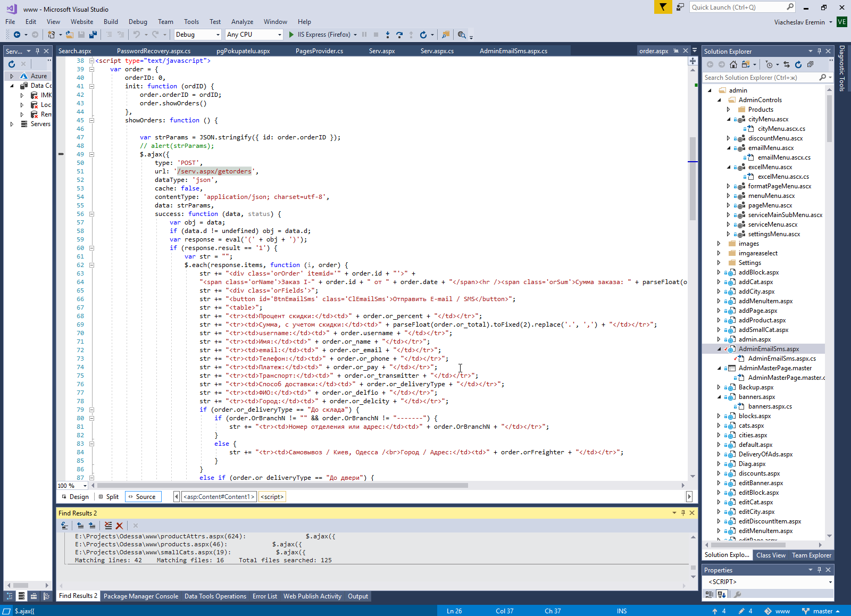The width and height of the screenshot is (851, 616).
Task: Click Sync with Active Document icon
Action: (x=787, y=64)
